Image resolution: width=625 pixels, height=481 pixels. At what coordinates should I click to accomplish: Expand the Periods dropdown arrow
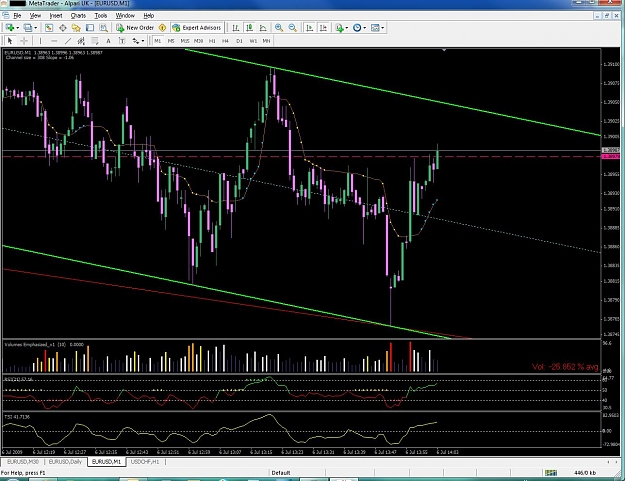coord(364,28)
